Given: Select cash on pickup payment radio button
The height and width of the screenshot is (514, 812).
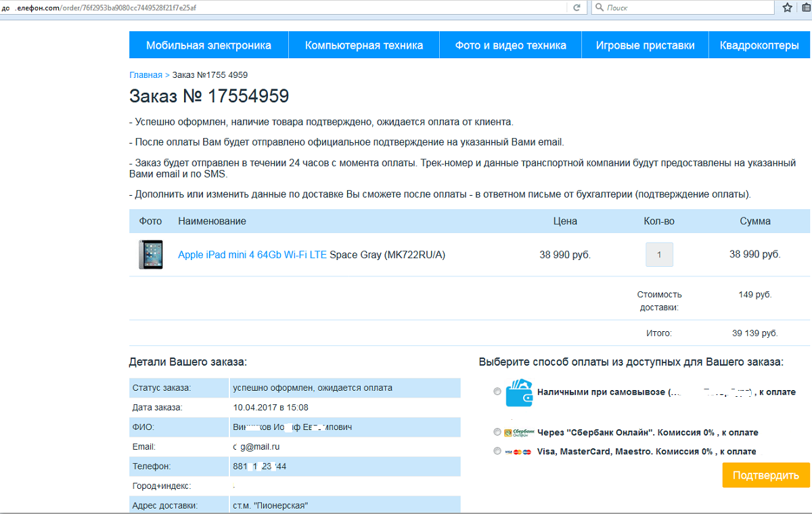Looking at the screenshot, I should tap(497, 391).
